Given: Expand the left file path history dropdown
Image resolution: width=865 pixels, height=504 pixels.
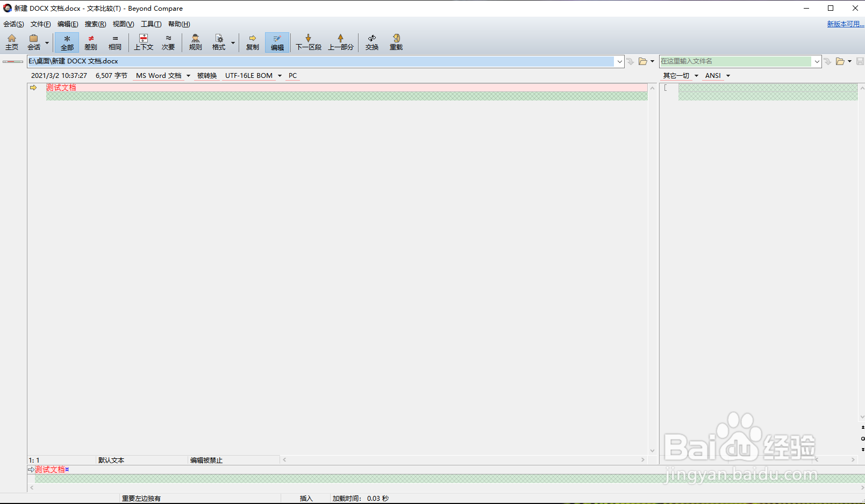Looking at the screenshot, I should click(x=619, y=61).
